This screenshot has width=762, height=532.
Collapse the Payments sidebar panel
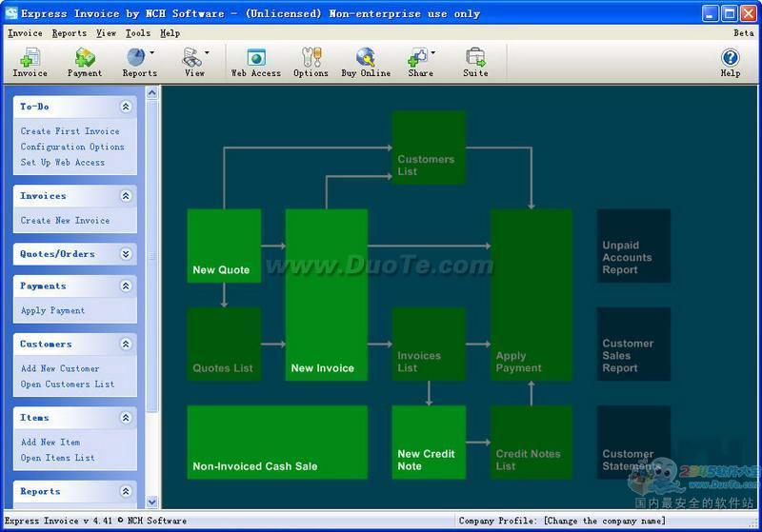click(126, 286)
